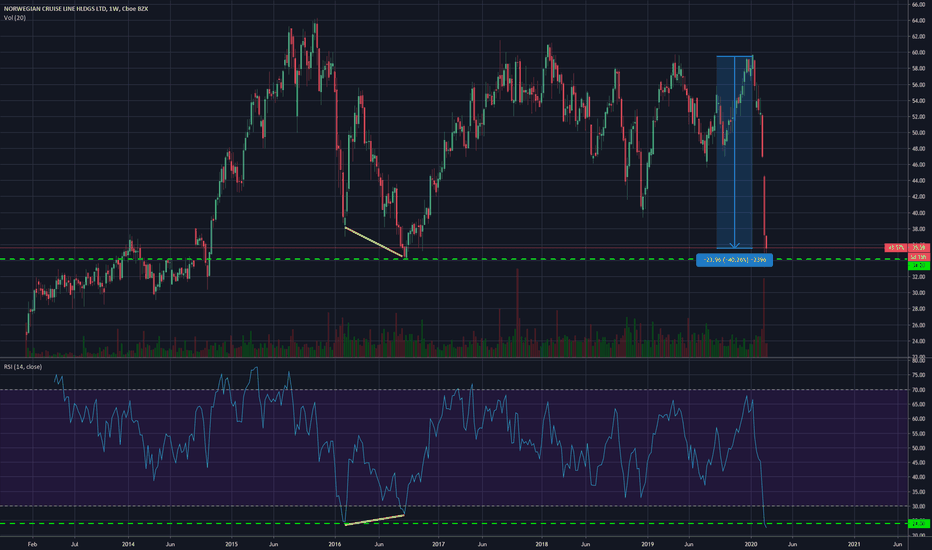Click the blue -40.26% price range label

734,260
